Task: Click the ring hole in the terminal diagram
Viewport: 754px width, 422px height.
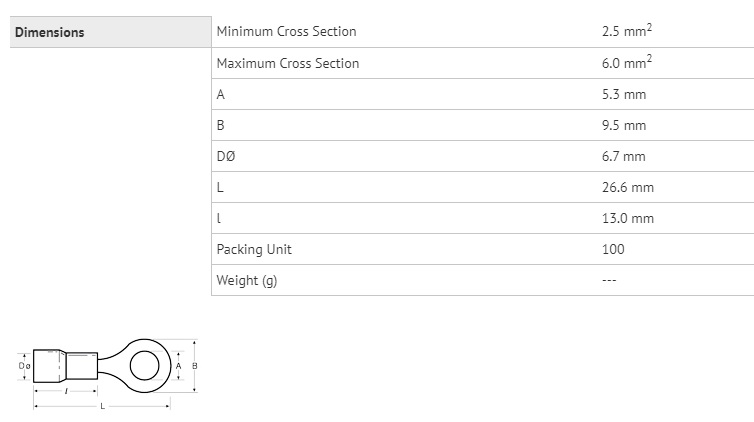Action: tap(144, 366)
